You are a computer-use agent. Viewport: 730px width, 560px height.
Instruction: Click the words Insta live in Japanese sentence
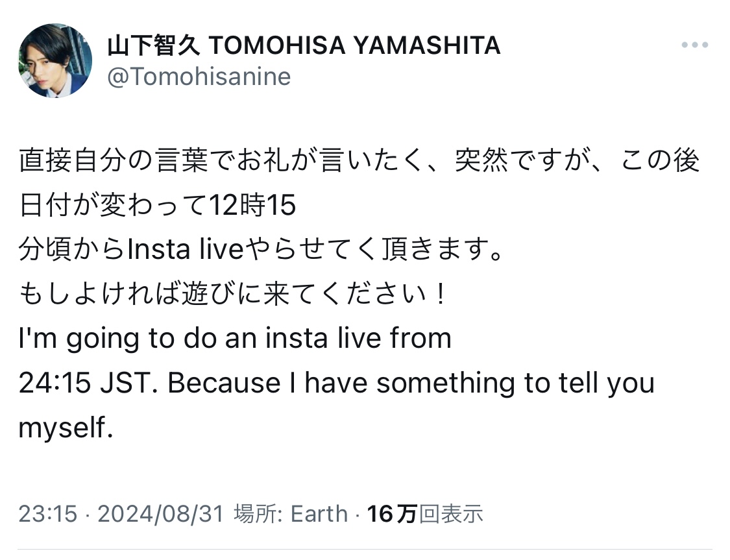click(186, 249)
